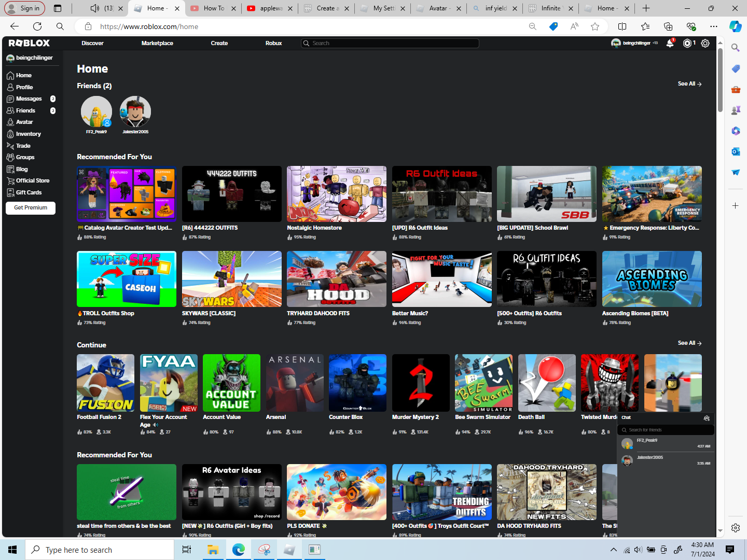Open friend Jakester2005 avatar
Screen dimensions: 747x560
[135, 111]
